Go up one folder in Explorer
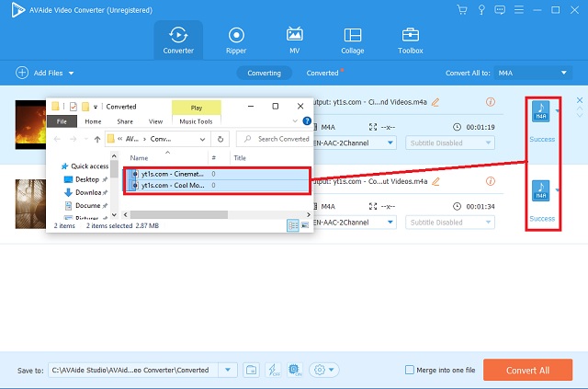The height and width of the screenshot is (389, 588). point(97,139)
